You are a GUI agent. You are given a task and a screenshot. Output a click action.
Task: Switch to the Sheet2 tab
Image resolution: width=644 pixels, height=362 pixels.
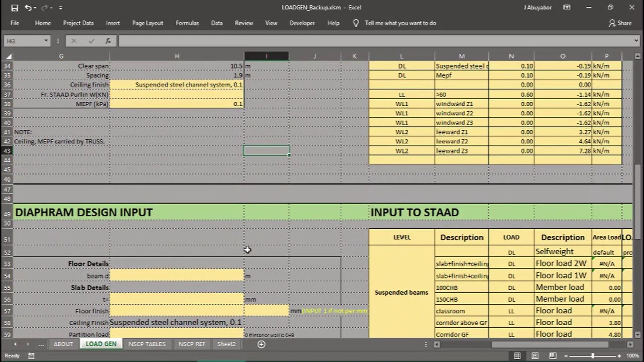pos(226,344)
